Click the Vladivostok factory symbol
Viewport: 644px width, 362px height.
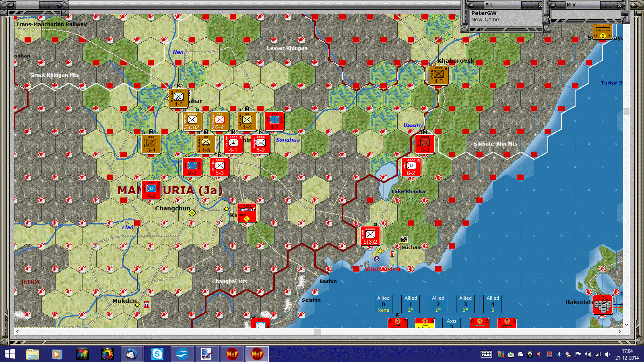pyautogui.click(x=393, y=254)
